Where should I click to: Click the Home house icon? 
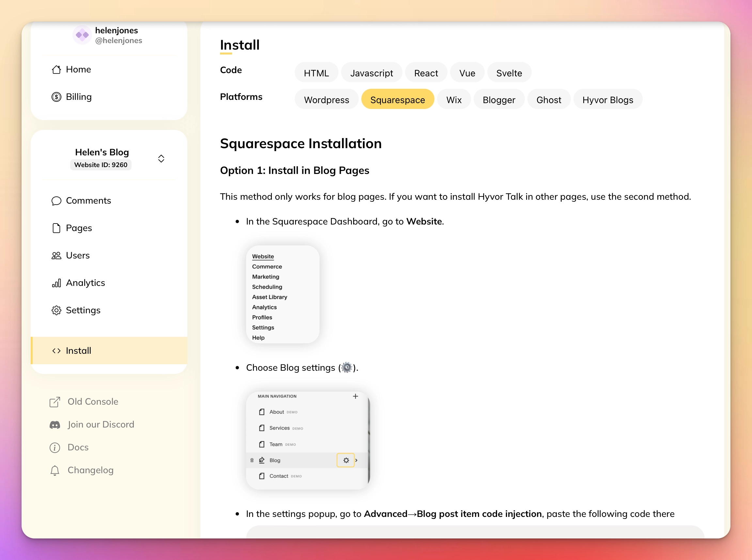[x=56, y=70]
